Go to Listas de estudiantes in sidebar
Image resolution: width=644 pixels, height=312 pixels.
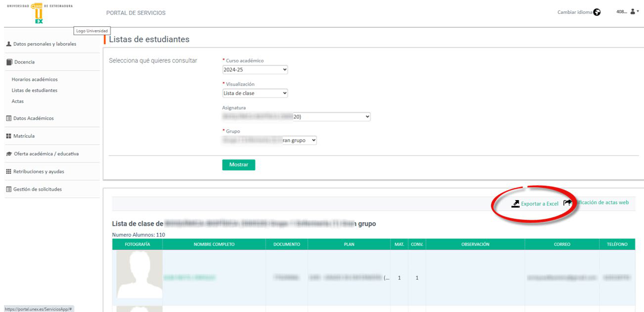point(35,91)
